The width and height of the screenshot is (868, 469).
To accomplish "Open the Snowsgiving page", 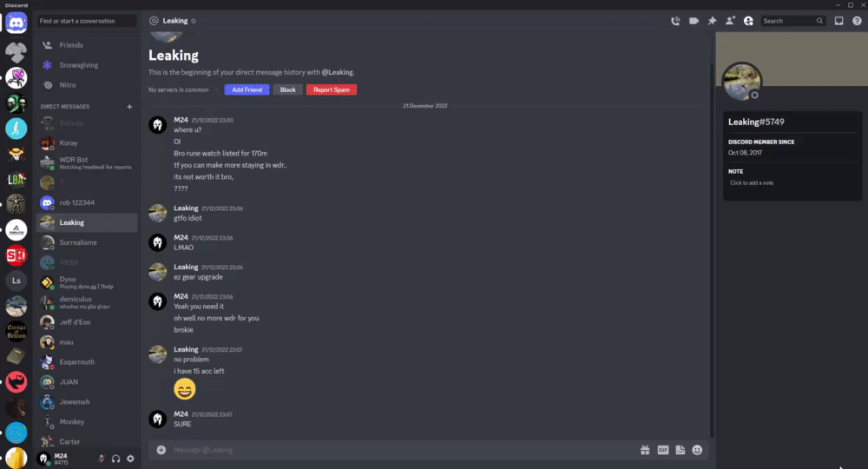I will pyautogui.click(x=87, y=65).
